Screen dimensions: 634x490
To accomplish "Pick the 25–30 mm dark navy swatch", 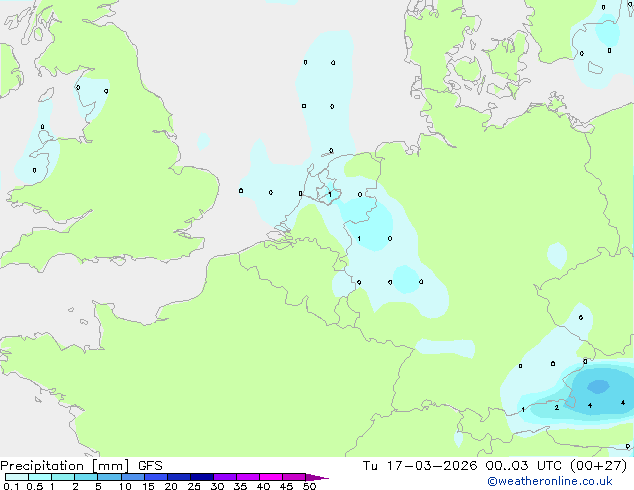I will pyautogui.click(x=201, y=477).
